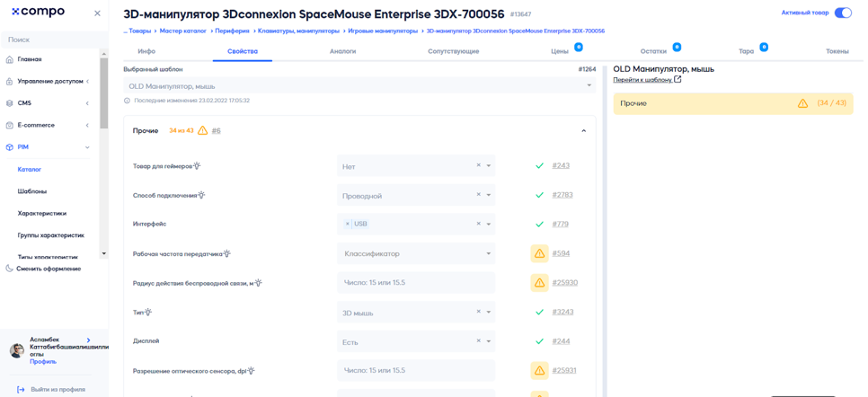Clear the Товар для геймеров value

coord(478,165)
